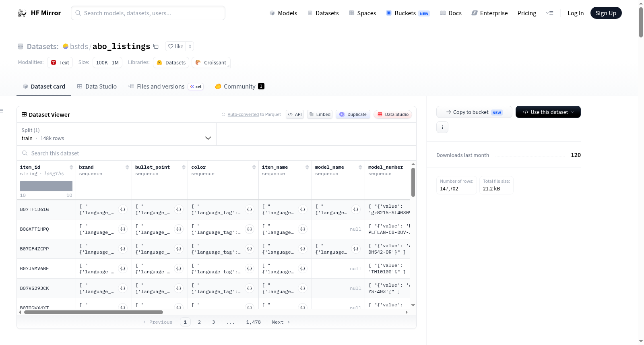This screenshot has width=644, height=345.
Task: Click Next page link
Action: pyautogui.click(x=281, y=322)
